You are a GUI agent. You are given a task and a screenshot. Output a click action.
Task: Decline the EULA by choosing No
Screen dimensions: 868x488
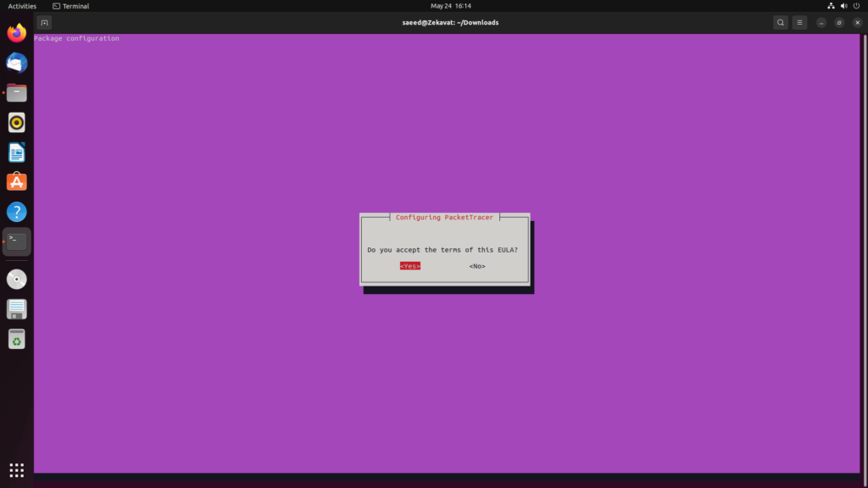tap(477, 266)
